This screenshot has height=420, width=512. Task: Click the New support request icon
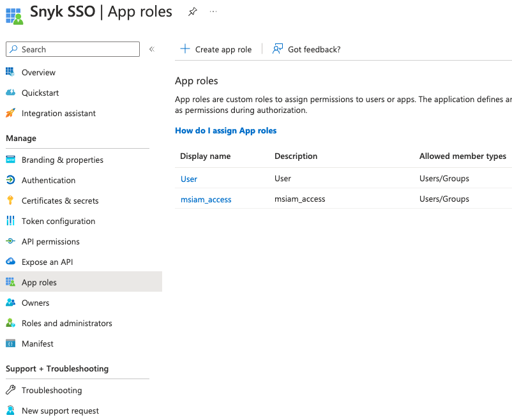point(10,410)
